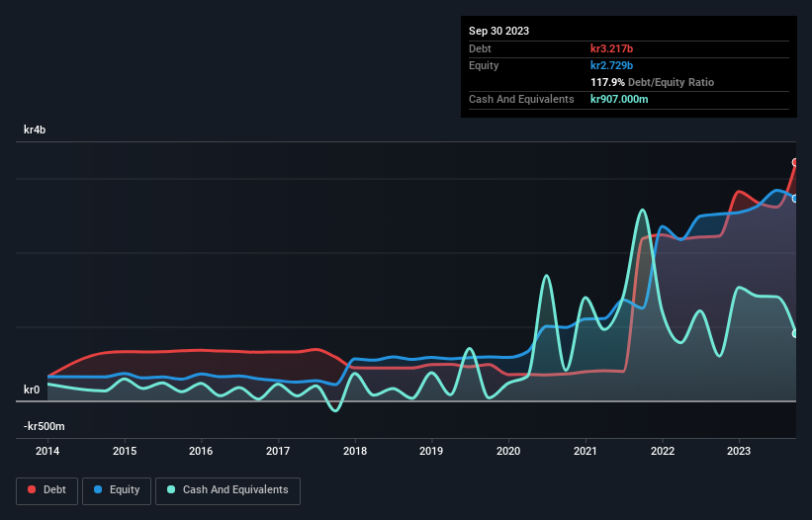Toggle the Debt series legend button
Image resolution: width=812 pixels, height=520 pixels.
tap(47, 490)
